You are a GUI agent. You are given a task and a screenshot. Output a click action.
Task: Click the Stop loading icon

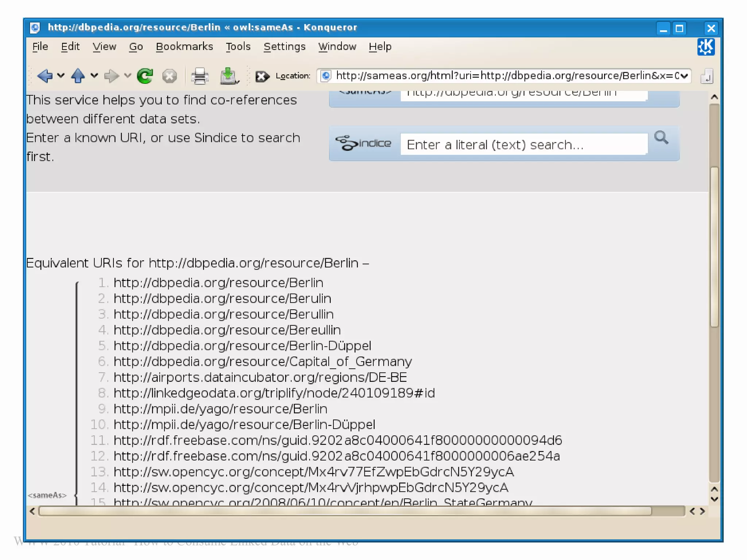[x=169, y=76]
